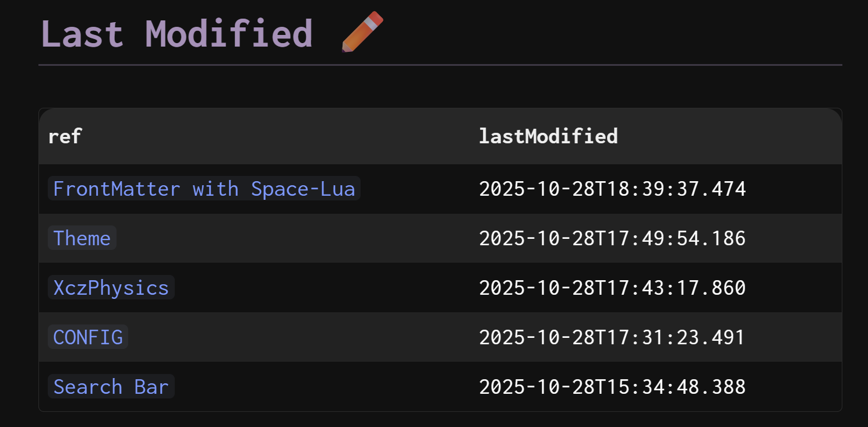
Task: Click the lastModified column header
Action: (548, 136)
